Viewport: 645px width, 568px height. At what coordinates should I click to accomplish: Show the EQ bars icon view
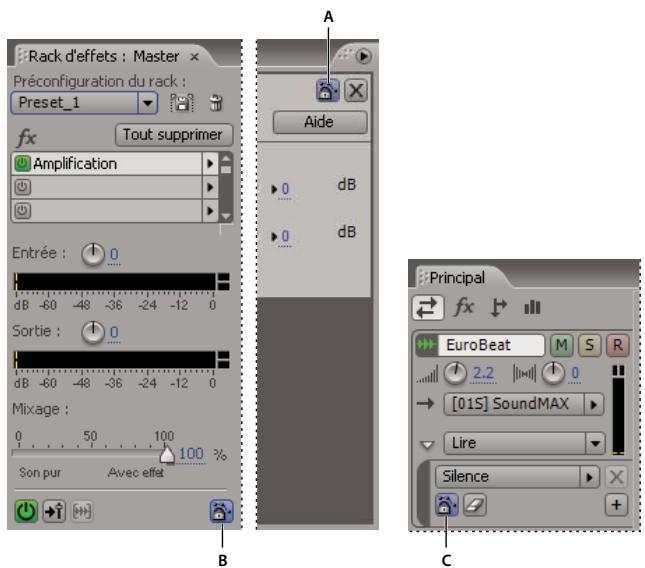click(x=532, y=307)
